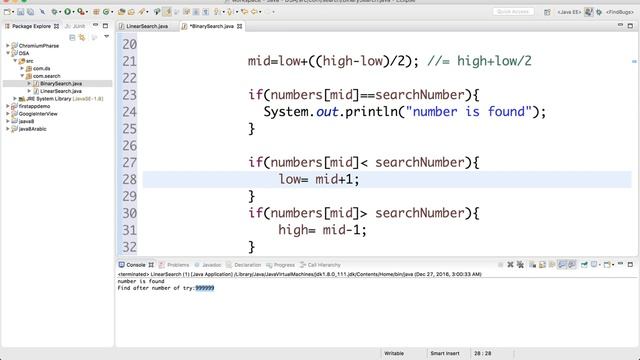Click Remove All Terminated Launches icon
Viewport: 640px width, 360px height.
(x=520, y=265)
